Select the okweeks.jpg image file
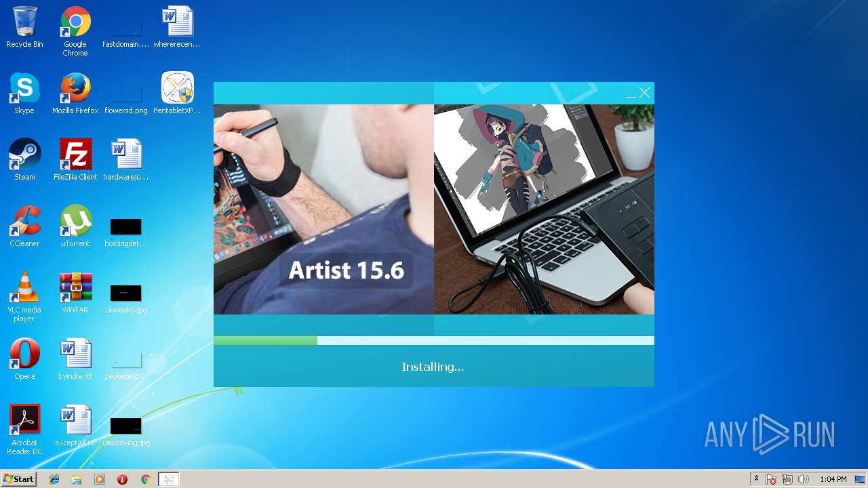Viewport: 868px width, 488px height. pos(126,293)
